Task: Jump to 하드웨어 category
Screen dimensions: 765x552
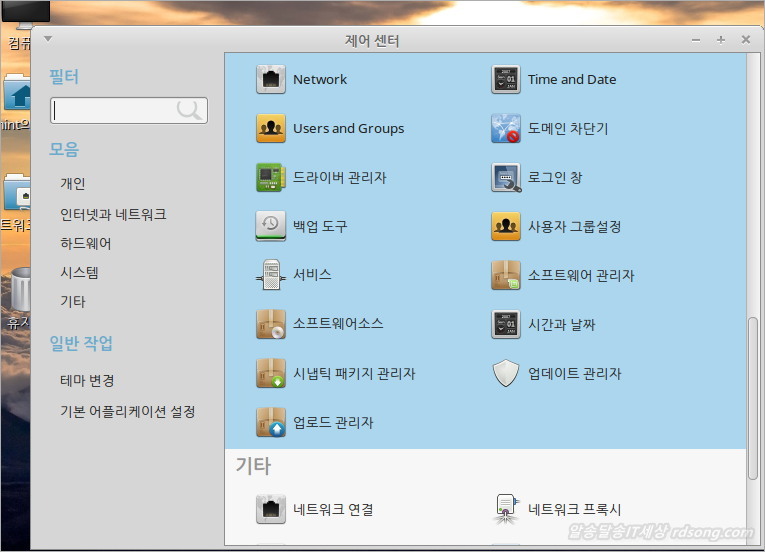Action: tap(86, 243)
